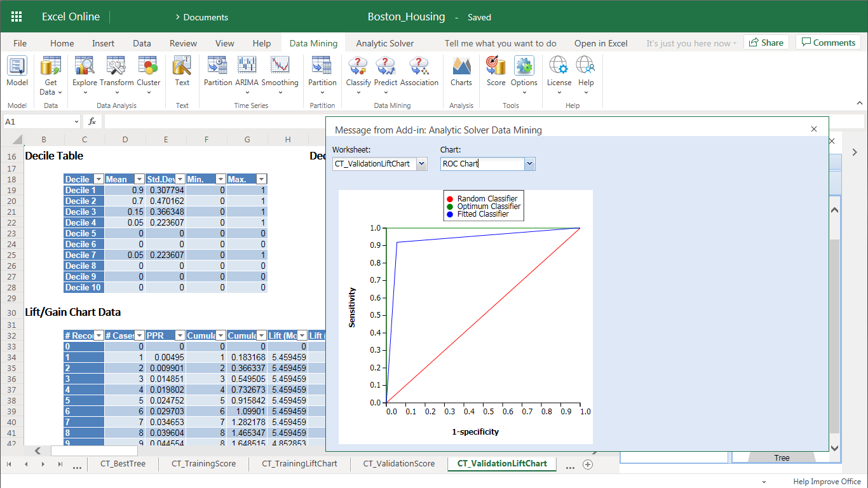This screenshot has width=868, height=488.
Task: Click the ARIMA time series icon
Action: pos(247,66)
